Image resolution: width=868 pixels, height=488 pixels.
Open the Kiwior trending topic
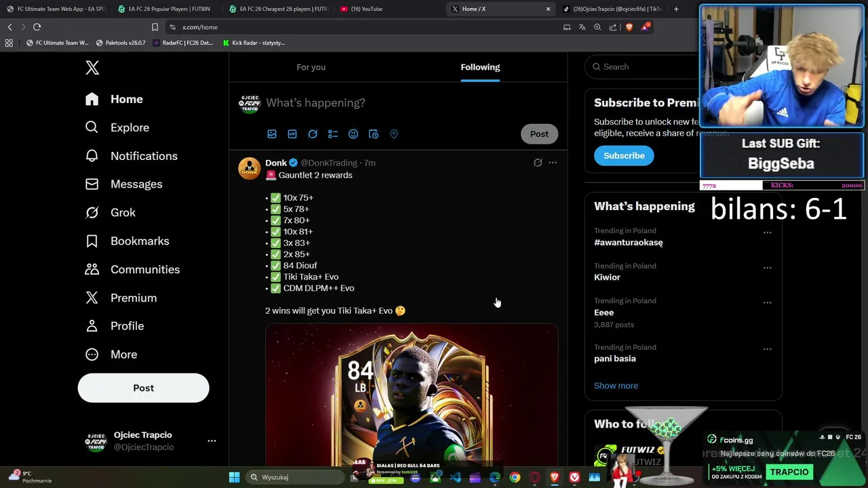[x=607, y=277]
